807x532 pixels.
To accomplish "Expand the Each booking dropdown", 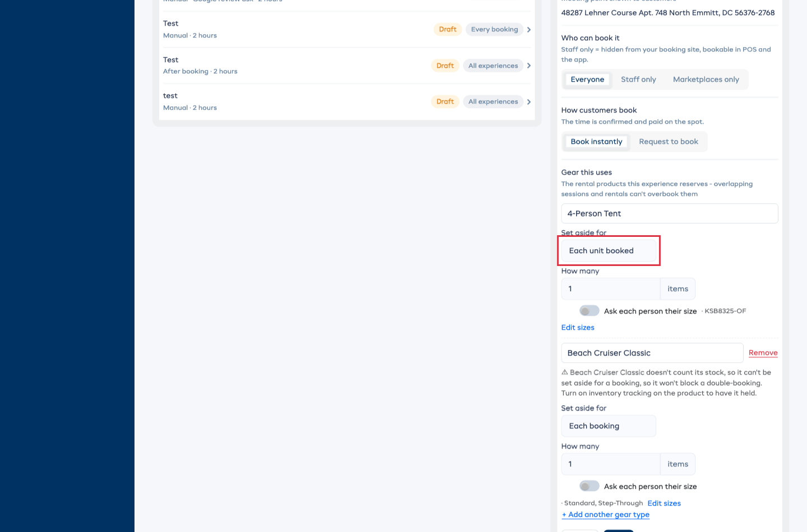I will [x=609, y=426].
